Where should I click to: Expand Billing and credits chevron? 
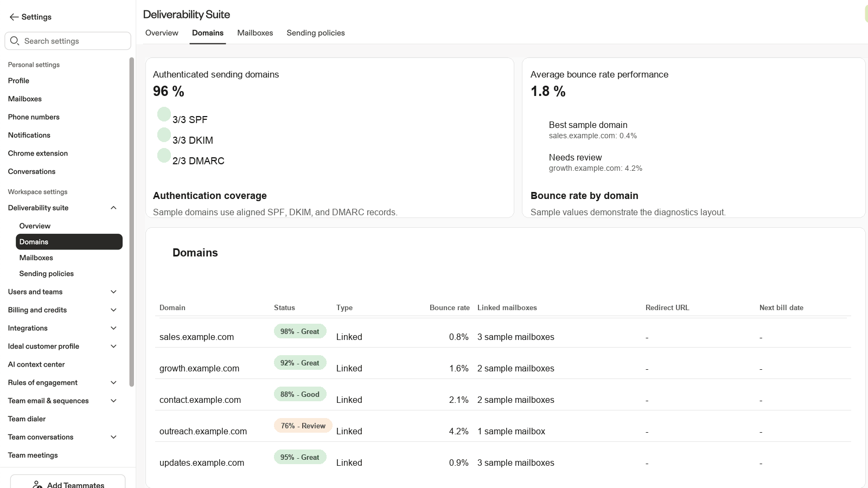(113, 310)
